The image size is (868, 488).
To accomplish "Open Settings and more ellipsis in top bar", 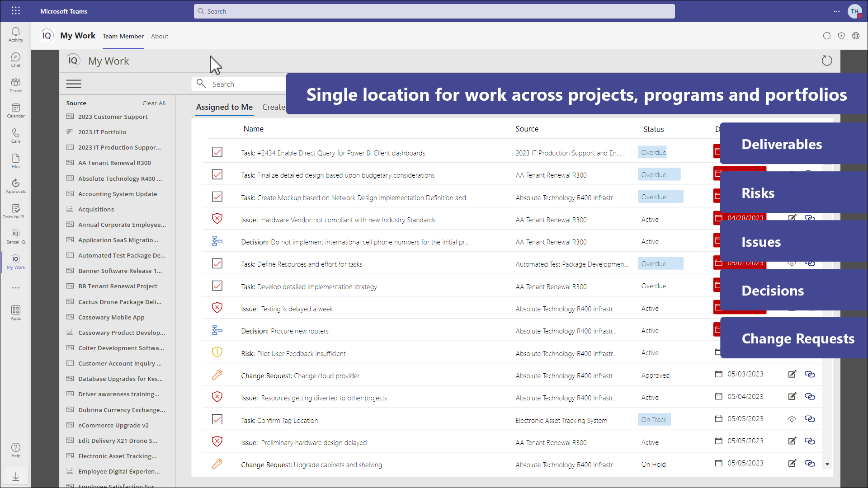I will coord(837,11).
